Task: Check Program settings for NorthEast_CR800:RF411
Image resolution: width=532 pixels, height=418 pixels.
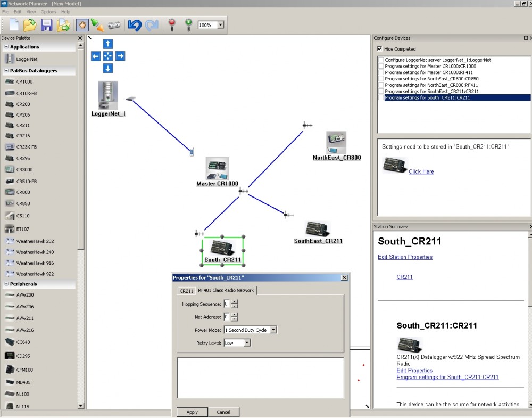Action: pyautogui.click(x=381, y=85)
